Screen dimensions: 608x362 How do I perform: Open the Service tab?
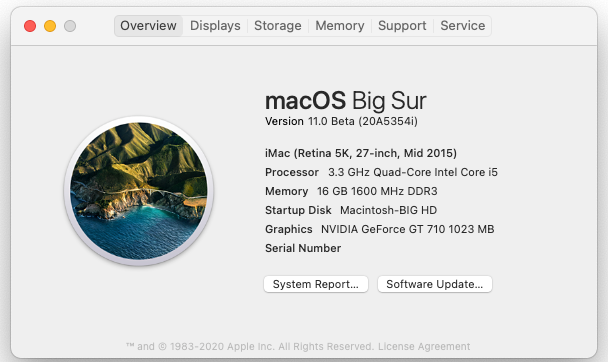pyautogui.click(x=463, y=26)
